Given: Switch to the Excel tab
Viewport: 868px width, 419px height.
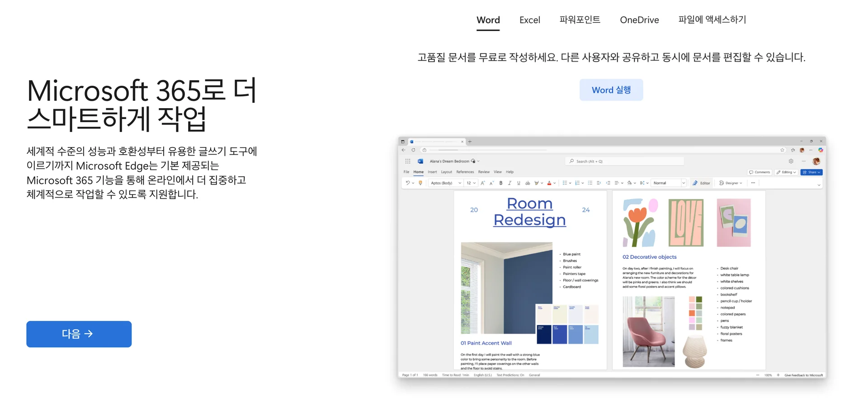Looking at the screenshot, I should [x=529, y=20].
